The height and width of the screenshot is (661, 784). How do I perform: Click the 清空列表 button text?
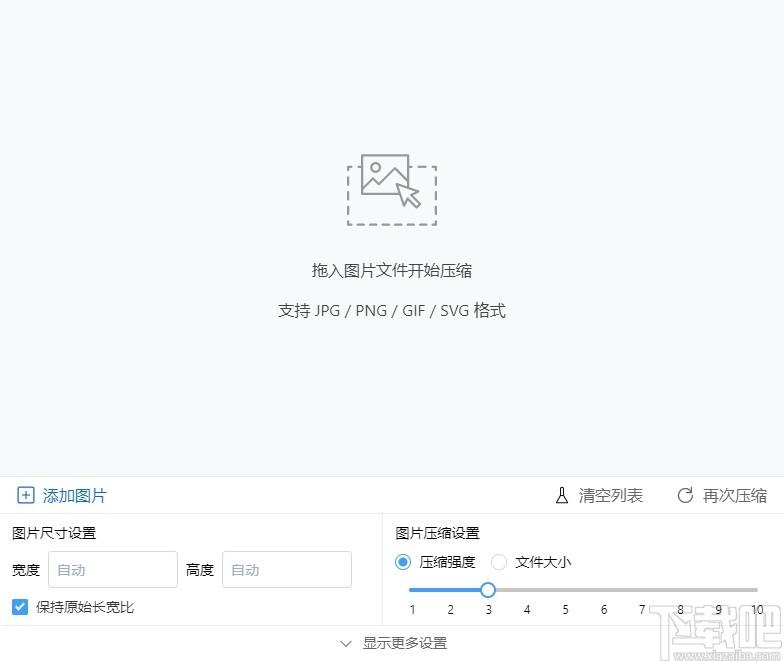click(610, 496)
